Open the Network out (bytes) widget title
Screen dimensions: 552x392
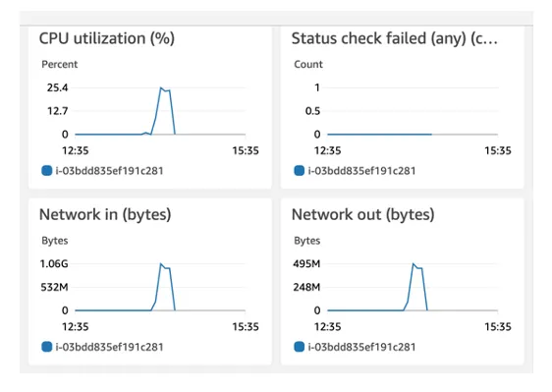(x=363, y=214)
